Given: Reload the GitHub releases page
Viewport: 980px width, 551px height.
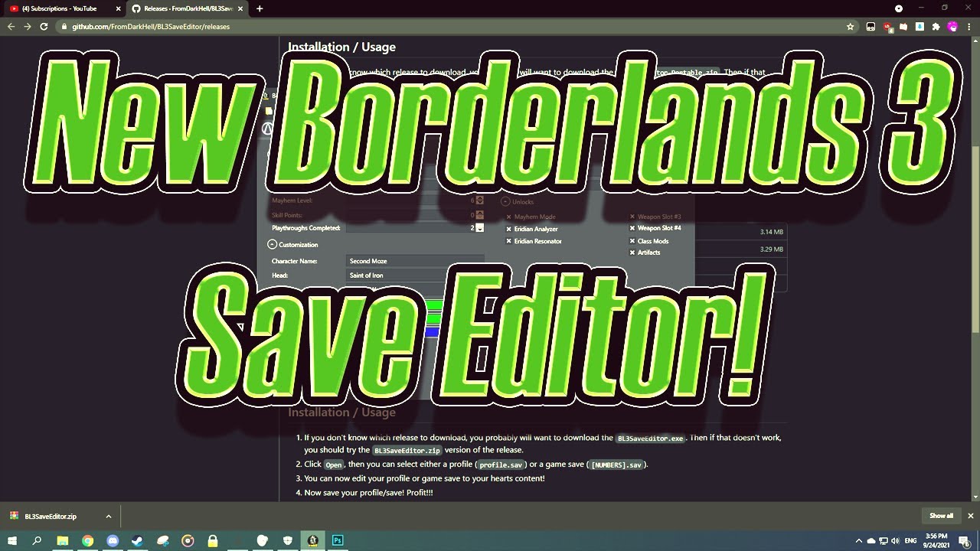Looking at the screenshot, I should pyautogui.click(x=44, y=26).
